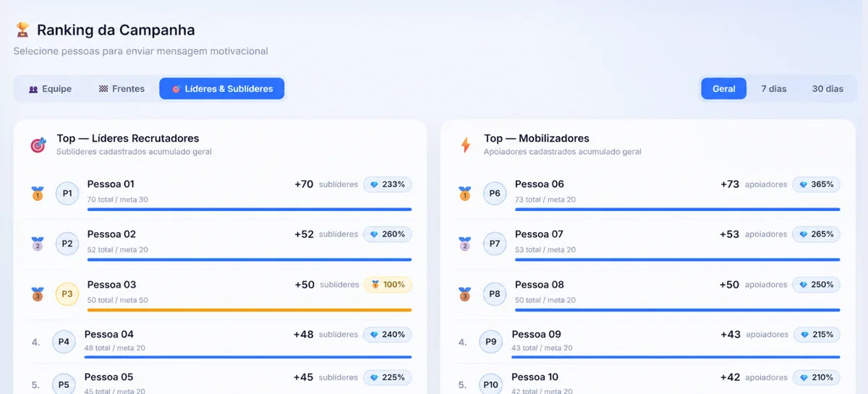
Task: Select the P10 avatar
Action: coord(491,385)
